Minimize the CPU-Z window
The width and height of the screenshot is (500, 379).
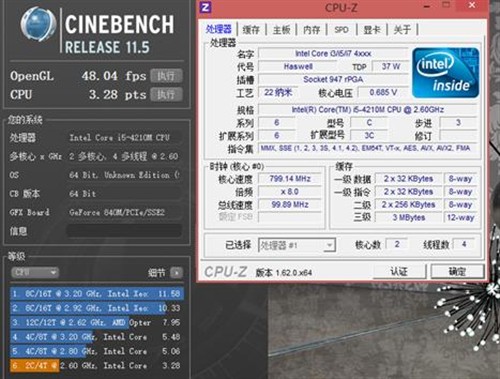pyautogui.click(x=427, y=7)
